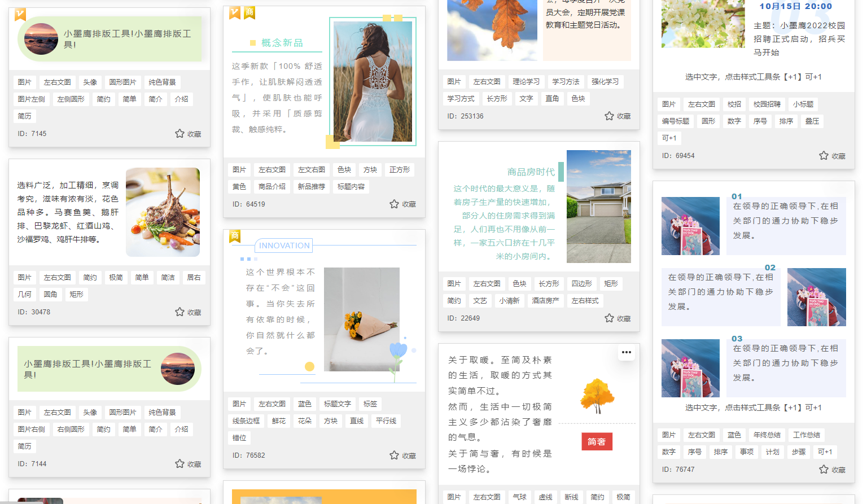Image resolution: width=867 pixels, height=504 pixels.
Task: Select the 正方形 tag on template 64519
Action: pyautogui.click(x=399, y=169)
